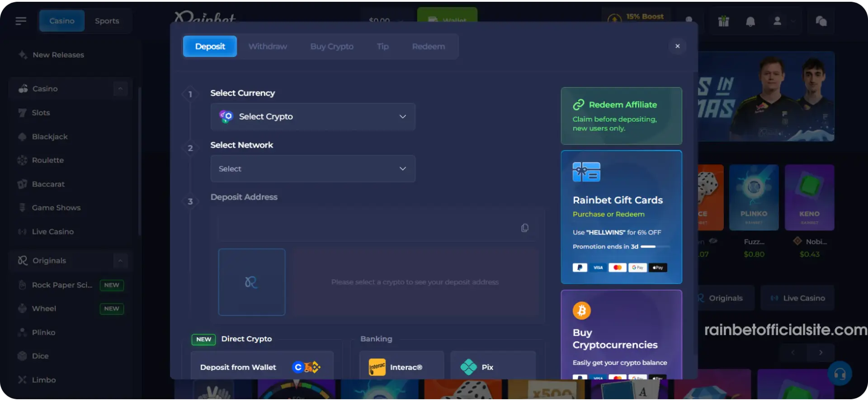Select the Casino mode toggle
The width and height of the screenshot is (868, 401).
click(x=62, y=21)
